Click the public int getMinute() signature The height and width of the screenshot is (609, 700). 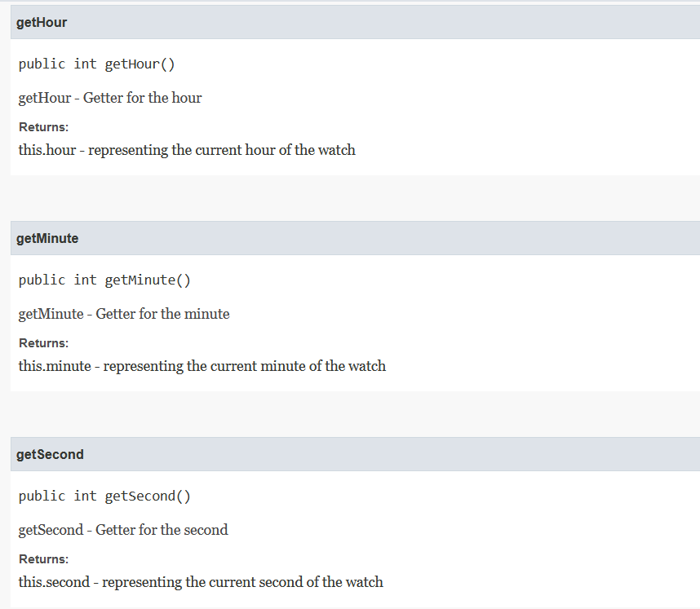[x=104, y=280]
